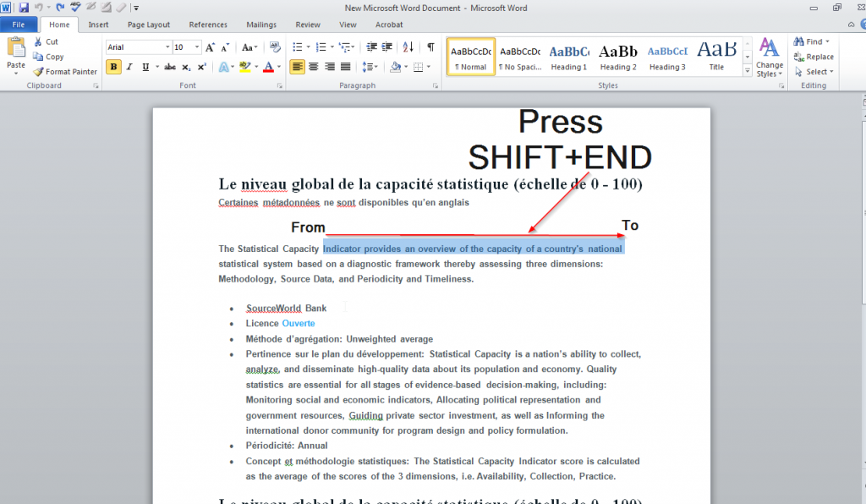Click the Redo arrow icon
The image size is (866, 504).
point(60,8)
